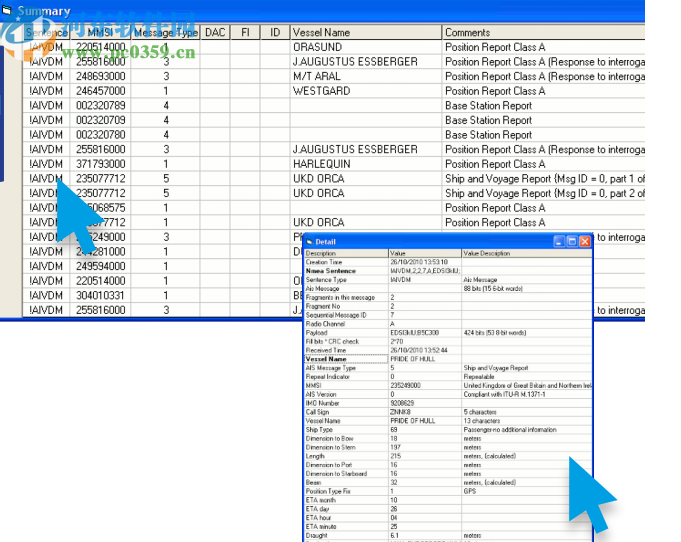Click the Description header in Detail

point(346,253)
